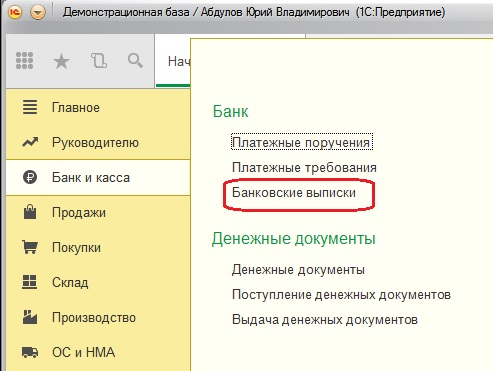Open Банковские выписки link

pos(294,193)
